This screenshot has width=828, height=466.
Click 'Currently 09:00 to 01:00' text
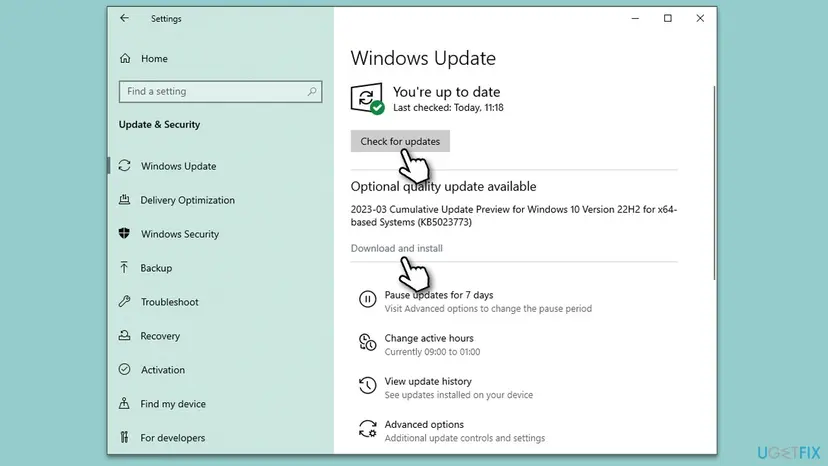(432, 352)
